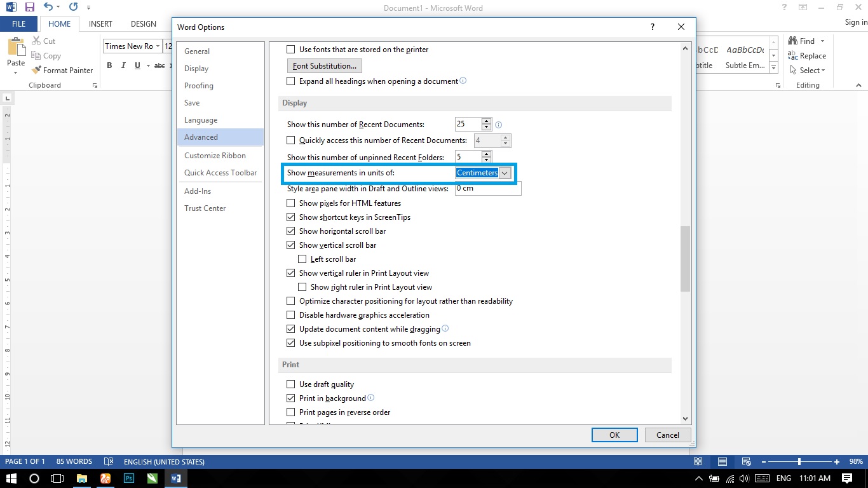This screenshot has width=868, height=488.
Task: Click the Font Substitution button
Action: pos(325,66)
